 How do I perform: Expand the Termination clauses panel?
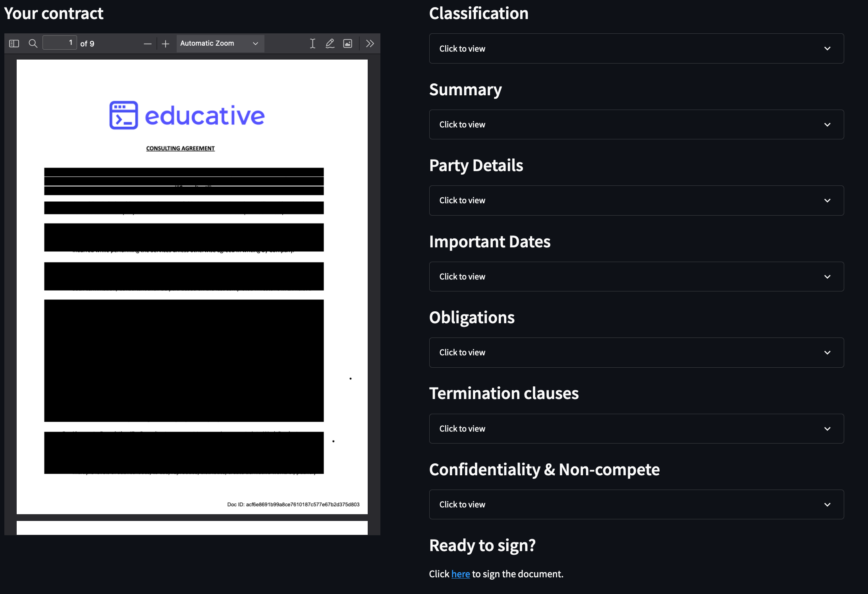point(636,429)
